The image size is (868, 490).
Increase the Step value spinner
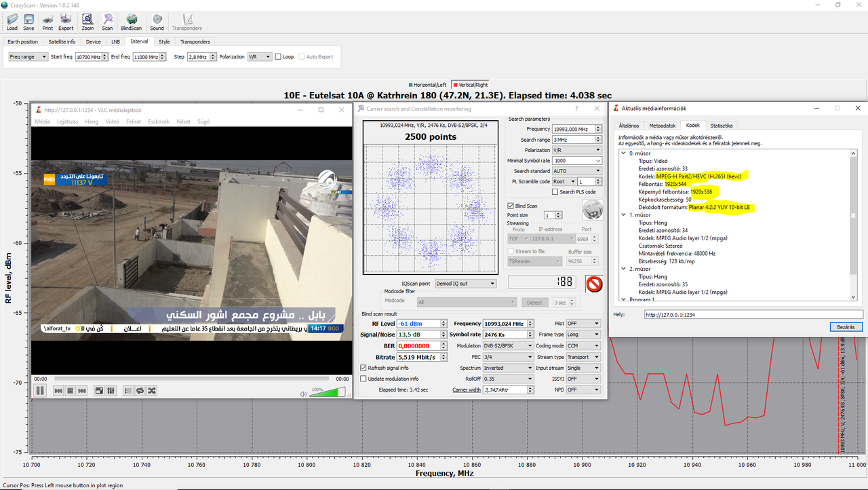click(214, 55)
